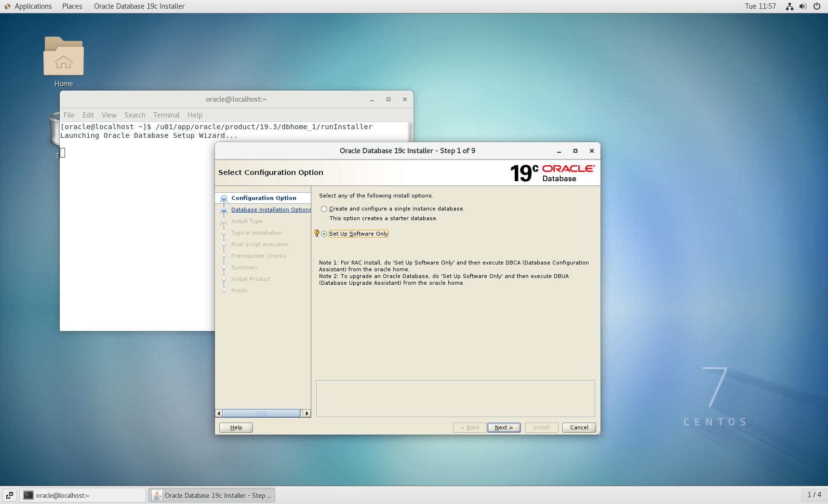The height and width of the screenshot is (504, 828).
Task: Click the 'Typical Installation' step
Action: [x=256, y=233]
